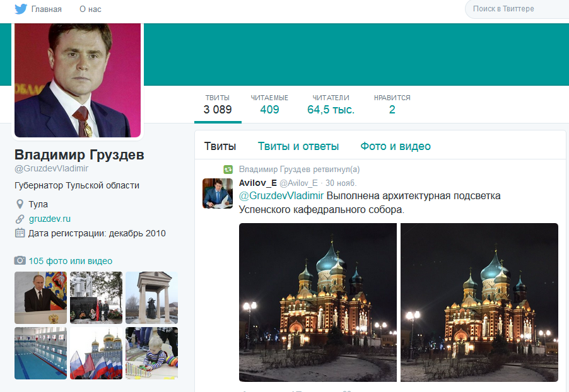The image size is (569, 392).
Task: Open the Главная home link
Action: point(47,9)
